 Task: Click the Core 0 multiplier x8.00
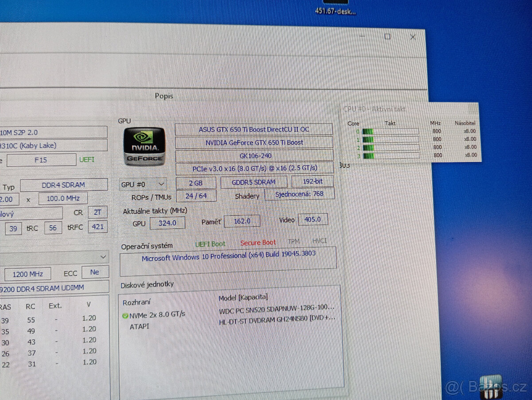tap(470, 131)
